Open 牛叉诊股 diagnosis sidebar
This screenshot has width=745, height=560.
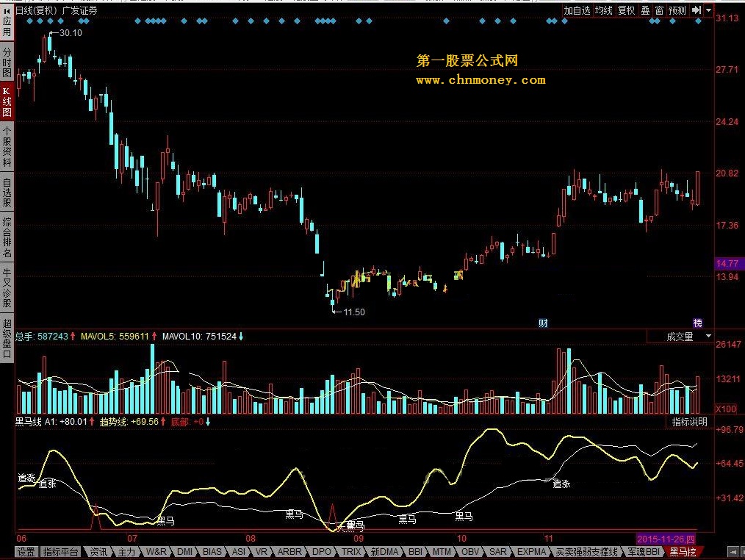(7, 287)
